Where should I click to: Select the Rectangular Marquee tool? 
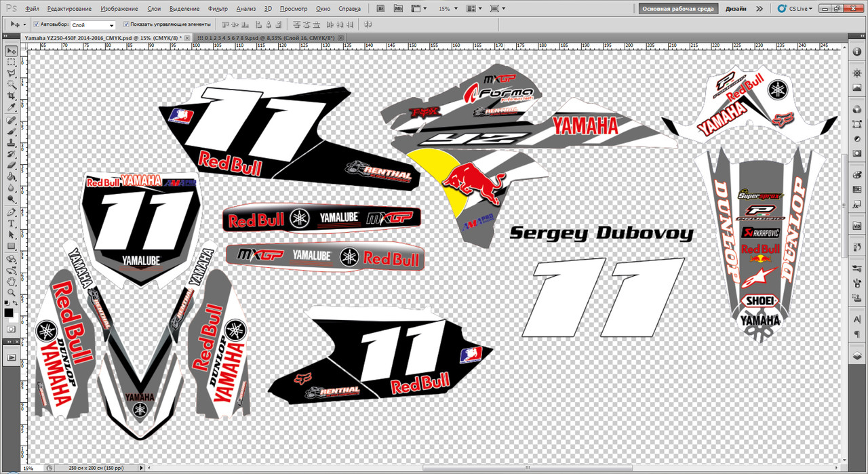(12, 62)
